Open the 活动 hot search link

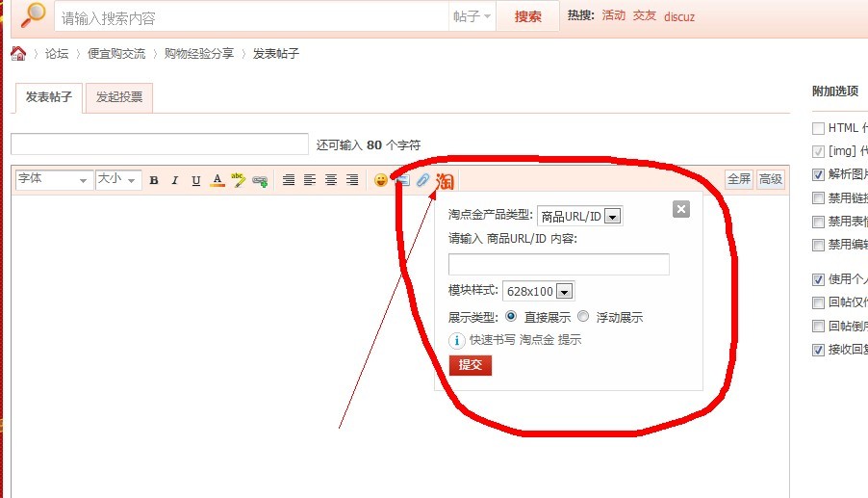click(613, 15)
